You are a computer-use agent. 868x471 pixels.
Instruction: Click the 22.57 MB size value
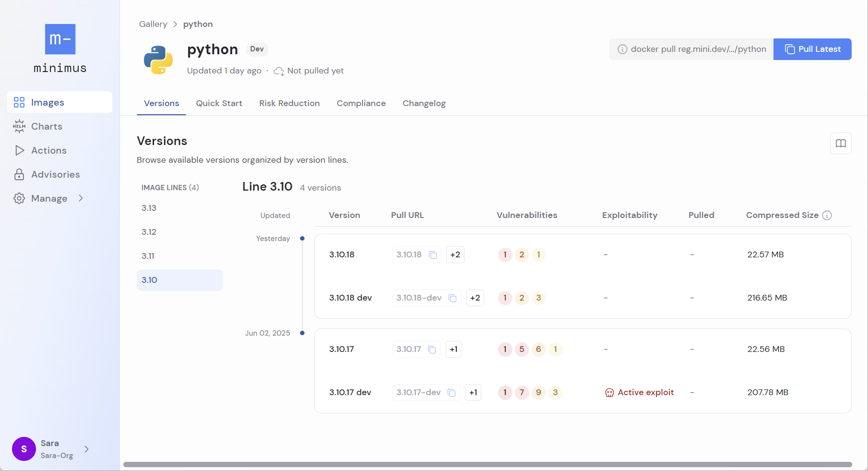tap(765, 254)
